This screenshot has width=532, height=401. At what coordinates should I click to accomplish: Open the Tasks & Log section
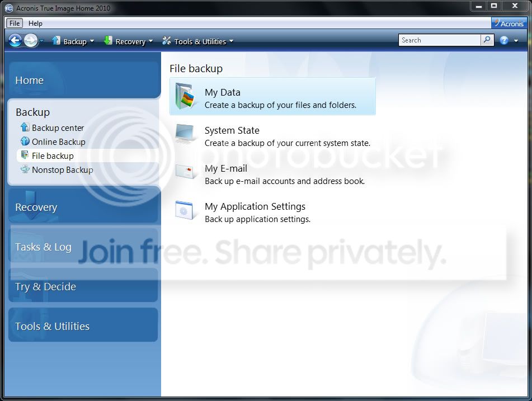(83, 247)
